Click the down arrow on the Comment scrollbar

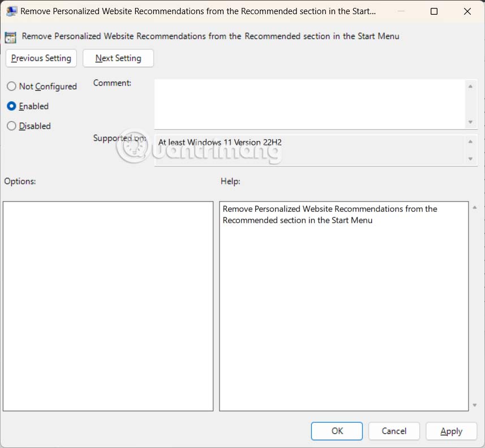pyautogui.click(x=471, y=122)
